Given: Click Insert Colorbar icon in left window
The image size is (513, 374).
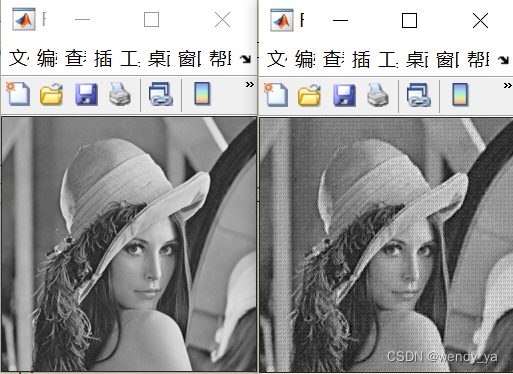Looking at the screenshot, I should [202, 94].
